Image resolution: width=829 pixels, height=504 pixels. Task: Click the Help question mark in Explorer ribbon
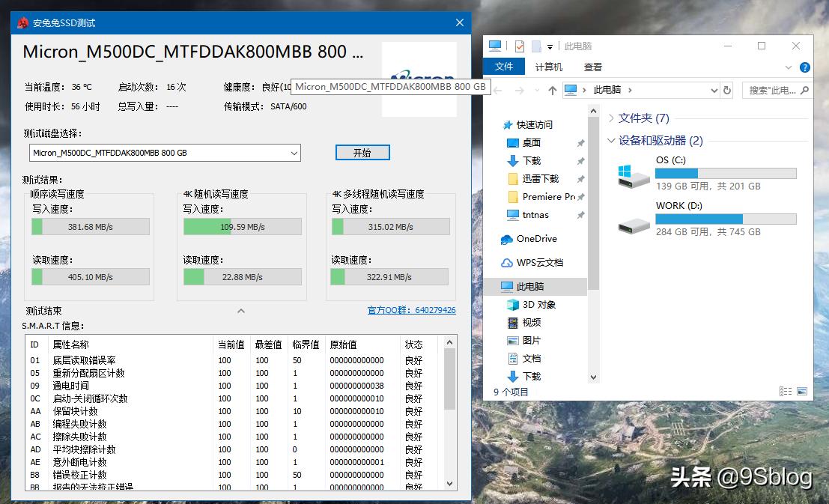[x=804, y=67]
